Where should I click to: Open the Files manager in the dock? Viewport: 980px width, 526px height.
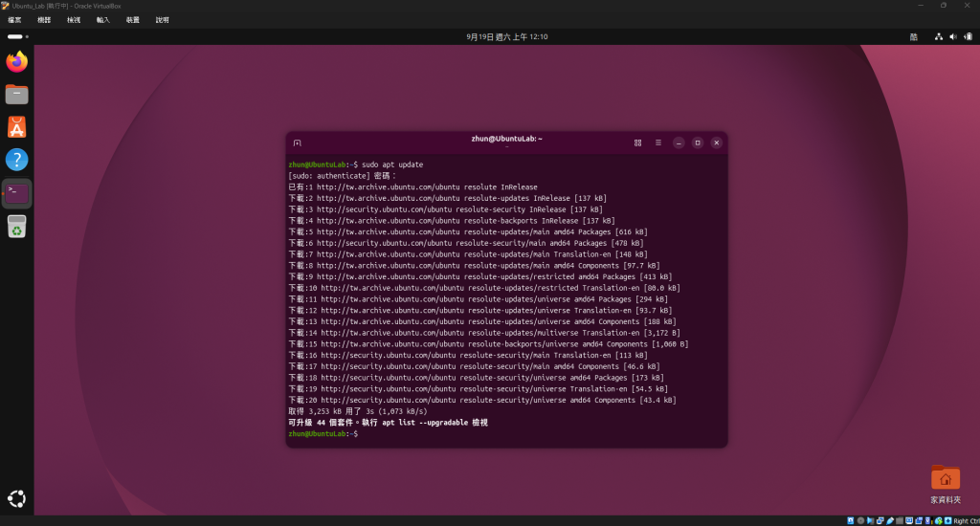click(x=17, y=95)
